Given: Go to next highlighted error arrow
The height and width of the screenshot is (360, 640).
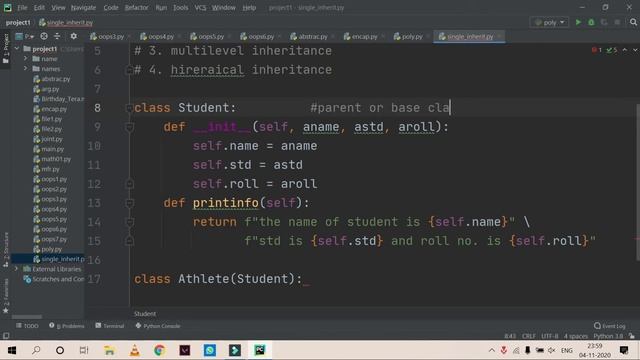Looking at the screenshot, I should coord(635,50).
